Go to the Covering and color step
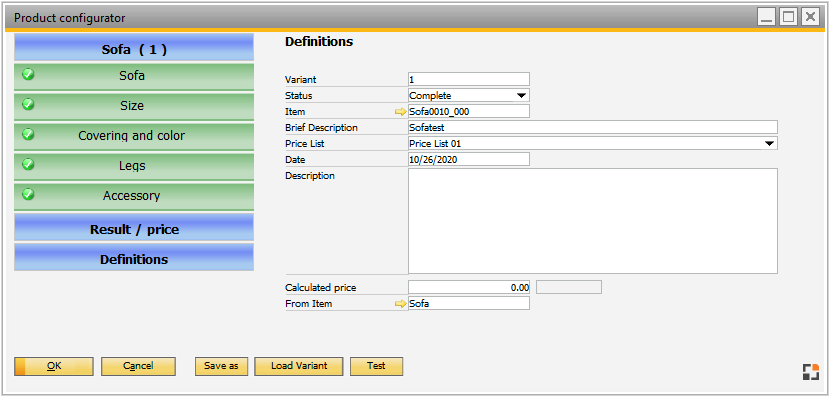 (x=134, y=136)
